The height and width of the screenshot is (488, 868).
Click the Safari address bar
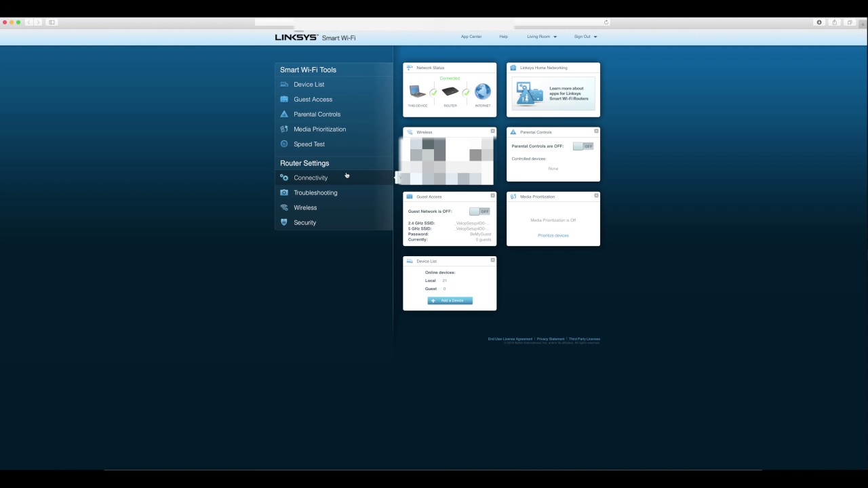(433, 22)
